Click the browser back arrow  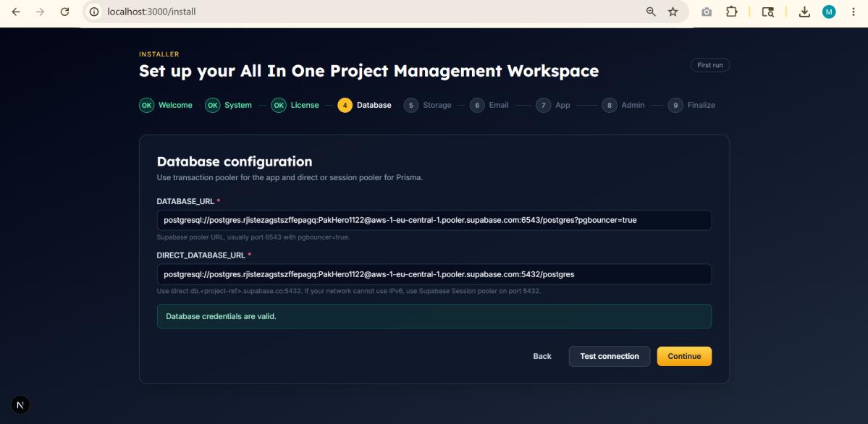pos(16,12)
